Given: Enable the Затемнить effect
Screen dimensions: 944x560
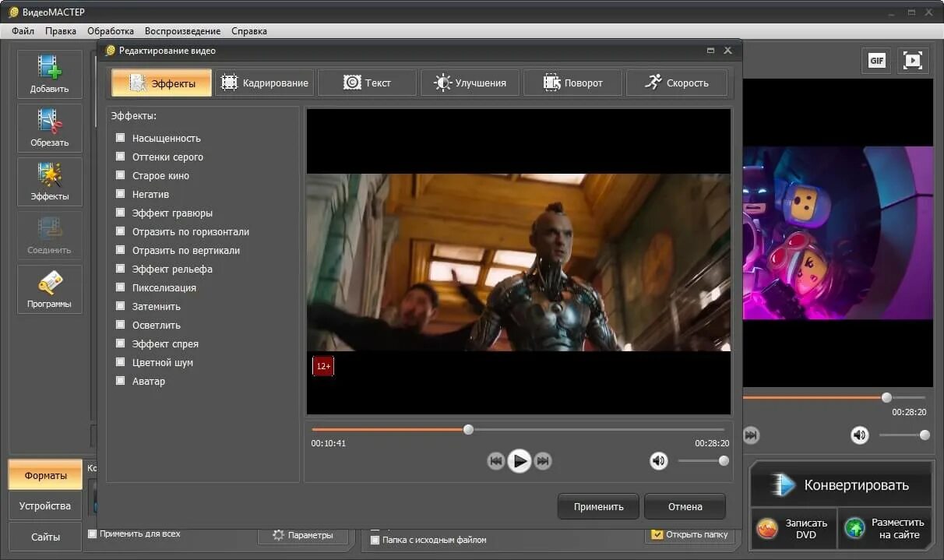Looking at the screenshot, I should [x=120, y=306].
